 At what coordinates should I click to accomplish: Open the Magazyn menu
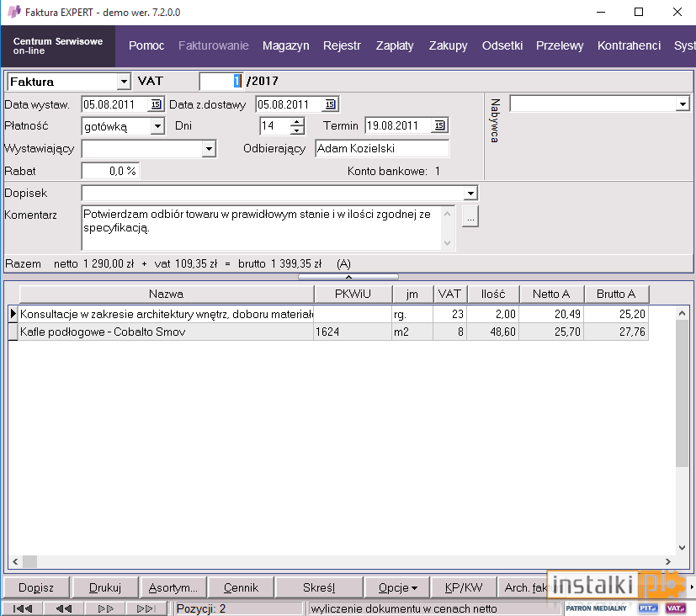pyautogui.click(x=285, y=45)
